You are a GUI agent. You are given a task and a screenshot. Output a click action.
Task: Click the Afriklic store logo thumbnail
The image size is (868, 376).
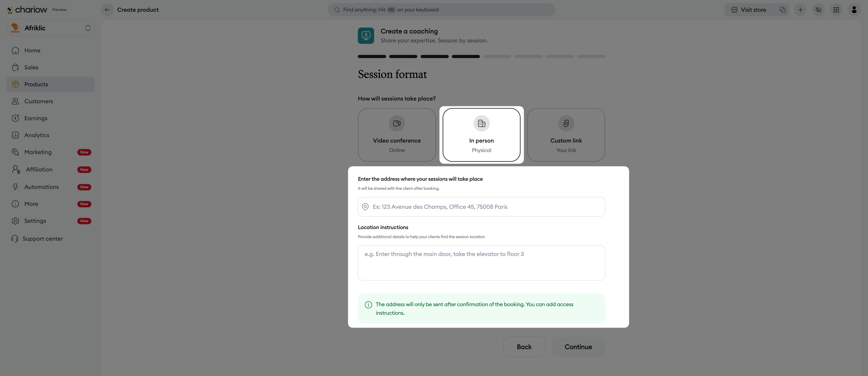(x=15, y=28)
